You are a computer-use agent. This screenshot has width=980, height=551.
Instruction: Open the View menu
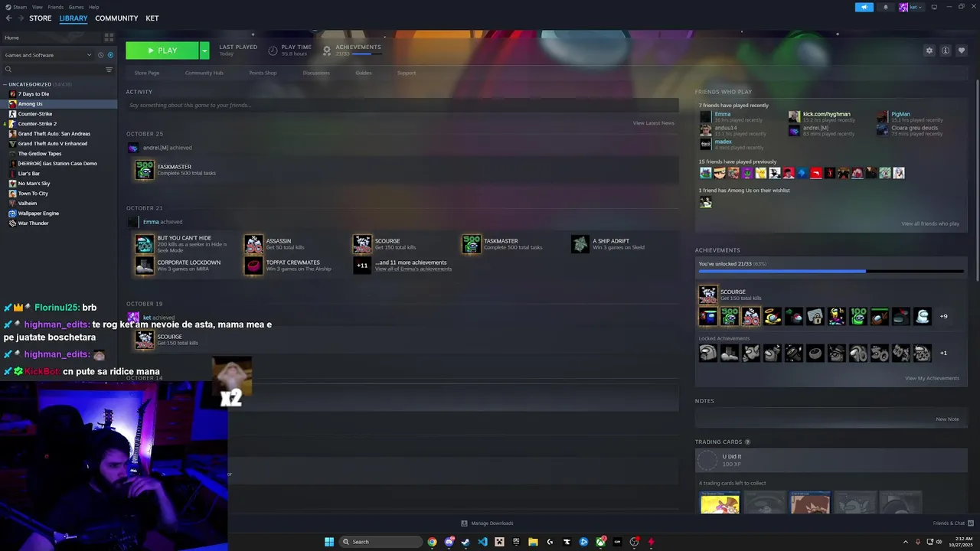click(x=38, y=7)
